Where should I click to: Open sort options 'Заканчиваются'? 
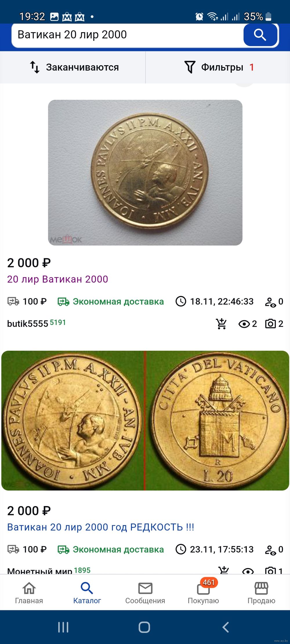click(74, 67)
